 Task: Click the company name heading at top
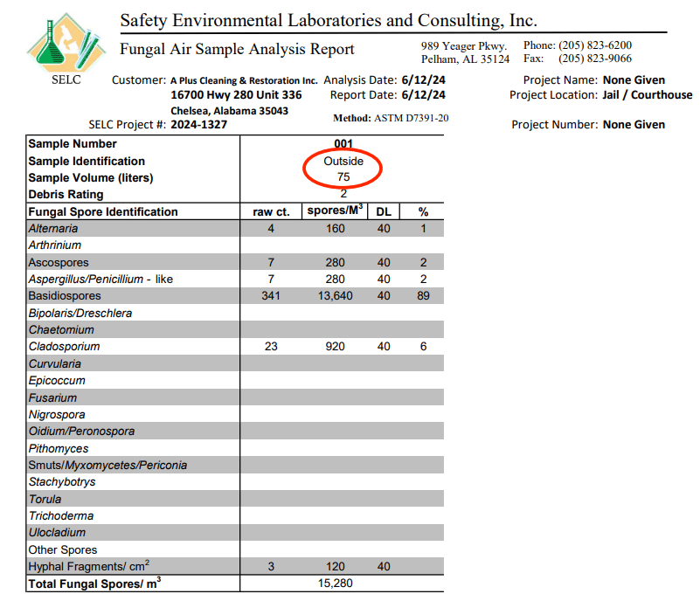tap(328, 19)
